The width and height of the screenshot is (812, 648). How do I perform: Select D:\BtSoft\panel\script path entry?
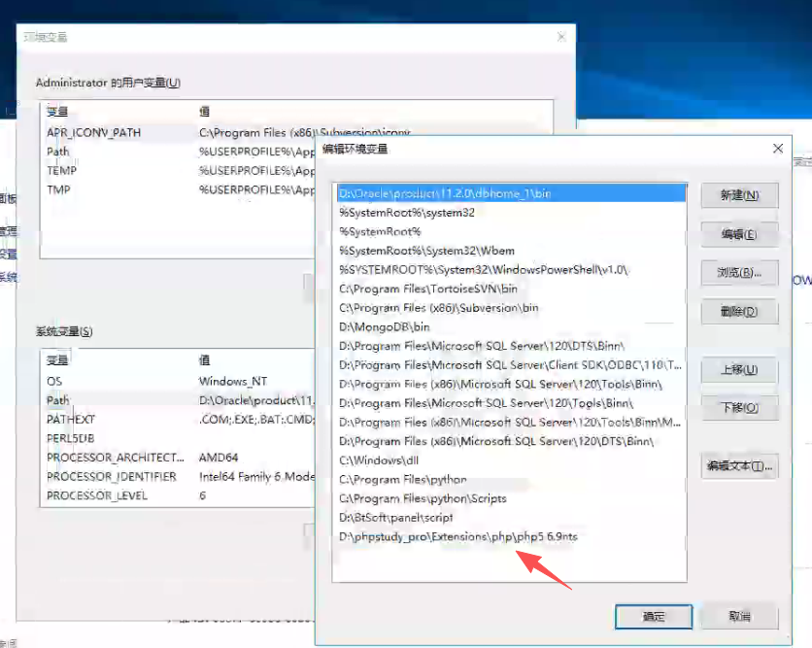click(x=396, y=518)
